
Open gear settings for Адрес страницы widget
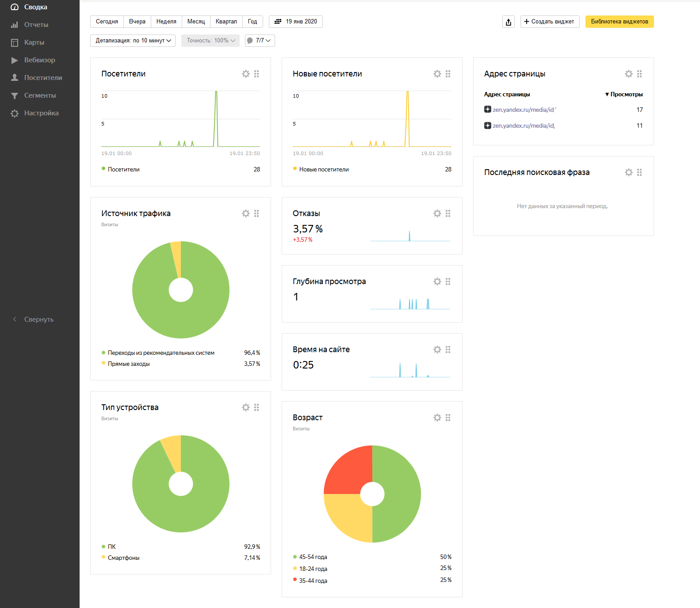pyautogui.click(x=628, y=74)
